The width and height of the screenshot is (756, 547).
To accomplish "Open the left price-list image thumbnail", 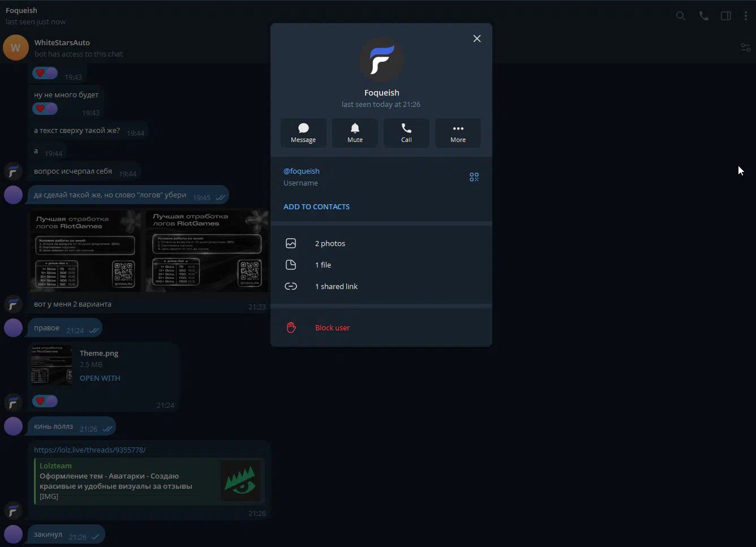I will pos(86,251).
